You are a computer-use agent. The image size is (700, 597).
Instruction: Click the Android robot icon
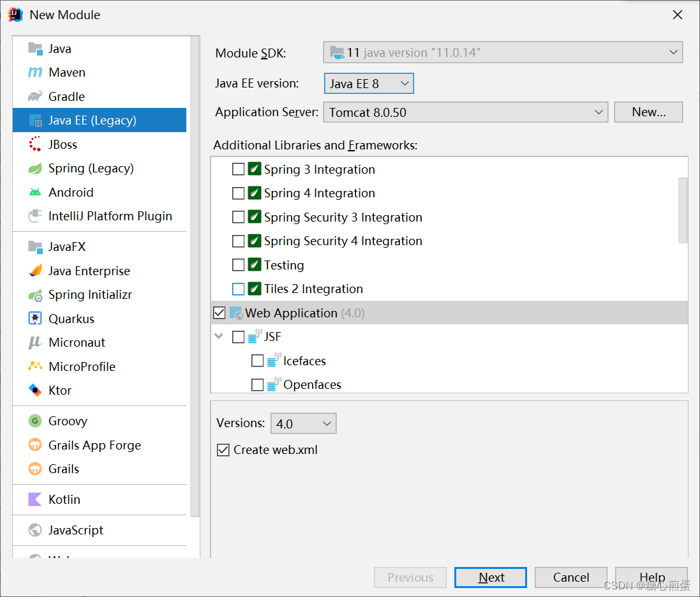(35, 192)
